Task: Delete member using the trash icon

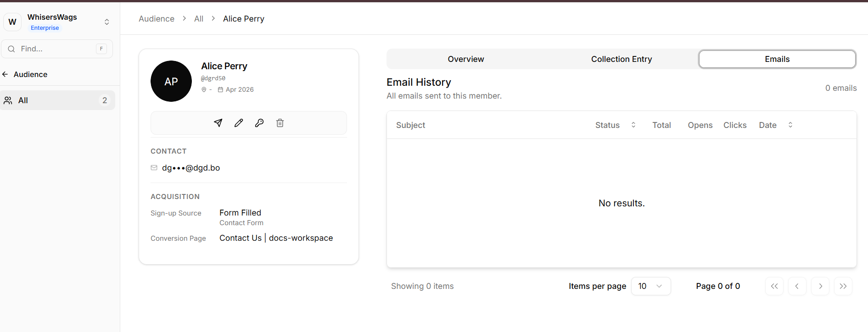Action: click(x=280, y=123)
